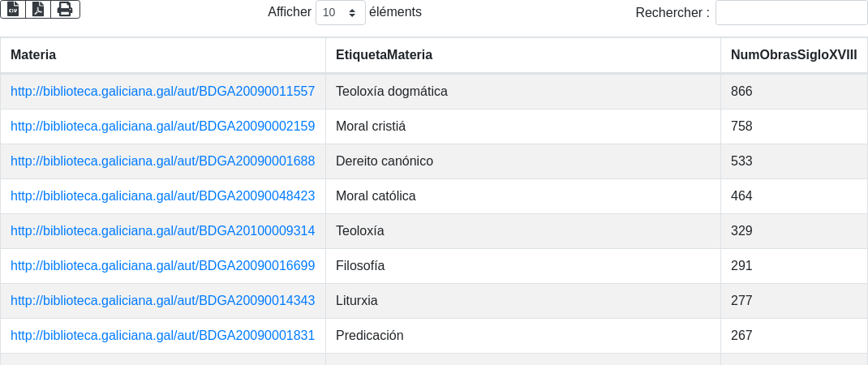Viewport: 868px width, 365px height.
Task: Click the CSV export icon
Action: click(x=13, y=9)
